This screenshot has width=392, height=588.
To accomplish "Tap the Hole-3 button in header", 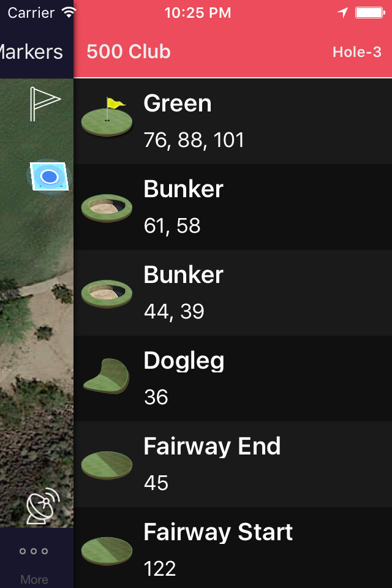I will click(356, 51).
